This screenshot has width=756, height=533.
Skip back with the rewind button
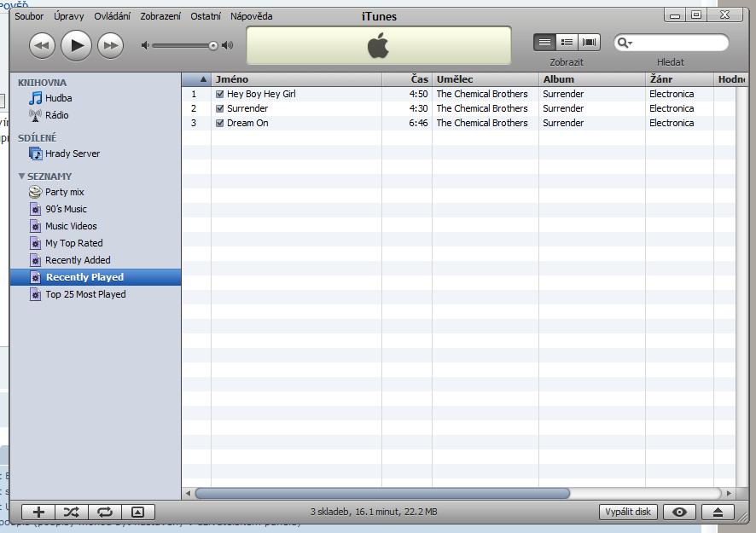click(42, 46)
